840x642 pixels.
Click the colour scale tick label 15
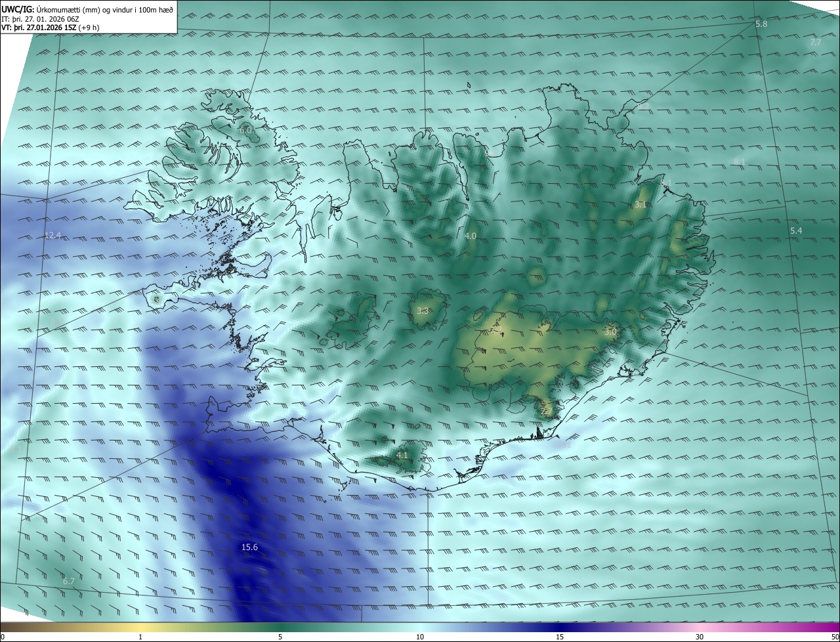coord(560,637)
